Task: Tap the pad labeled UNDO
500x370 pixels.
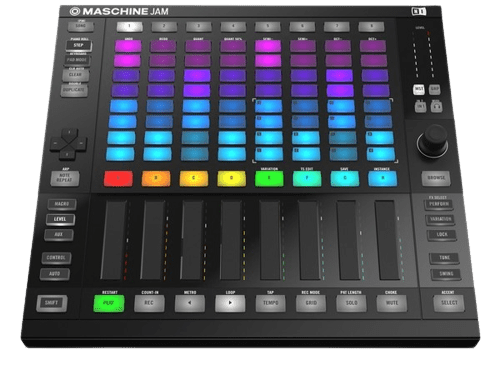Action: (x=128, y=46)
